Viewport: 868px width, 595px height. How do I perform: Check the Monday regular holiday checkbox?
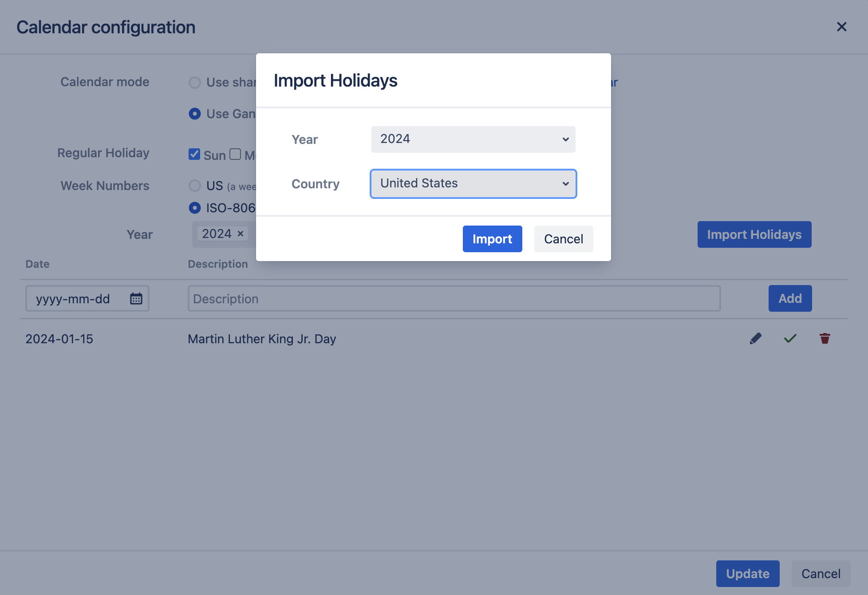coord(235,155)
